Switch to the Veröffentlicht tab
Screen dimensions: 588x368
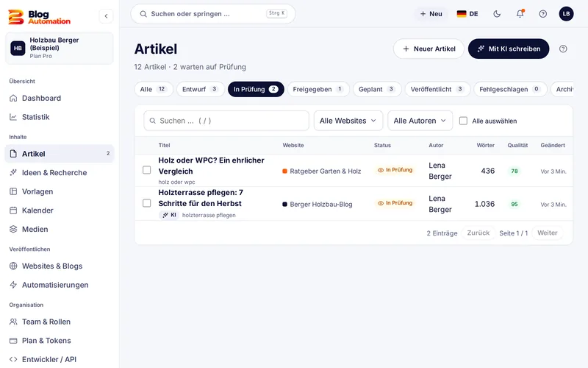point(437,89)
